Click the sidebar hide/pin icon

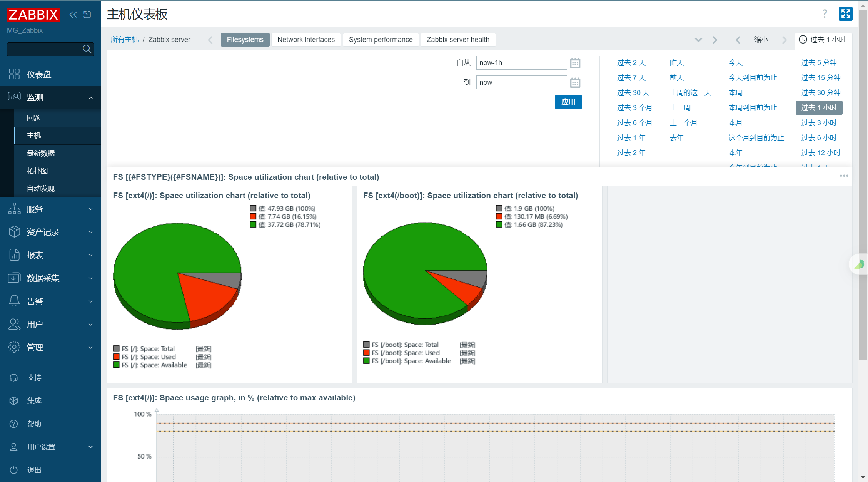point(87,15)
